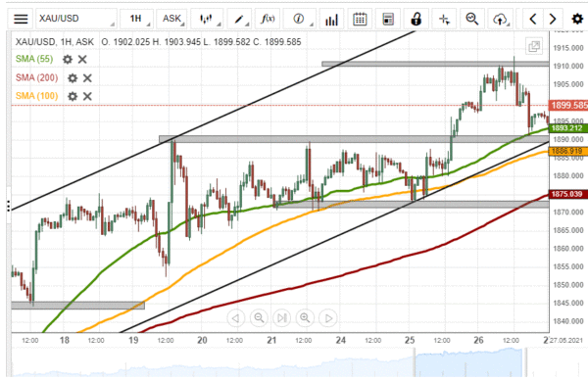Click the 1915.000 price axis label
The image size is (588, 381).
click(x=568, y=48)
